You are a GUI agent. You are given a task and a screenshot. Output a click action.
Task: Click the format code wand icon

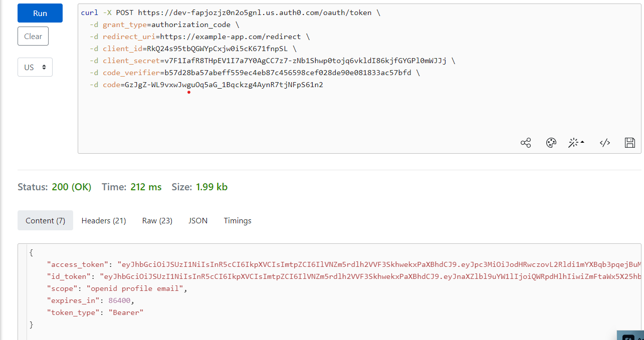[573, 143]
